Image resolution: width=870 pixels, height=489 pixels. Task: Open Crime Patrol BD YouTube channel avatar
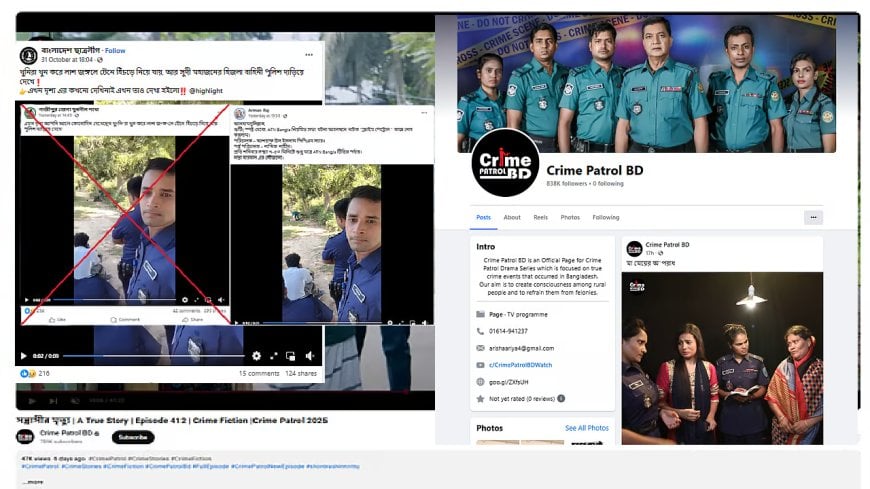[25, 437]
